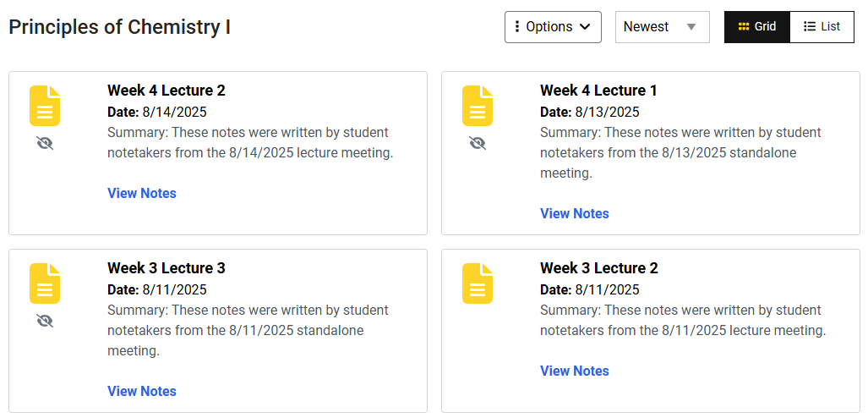Click the Week 3 Lecture 2 card title
868x418 pixels.
pos(598,268)
